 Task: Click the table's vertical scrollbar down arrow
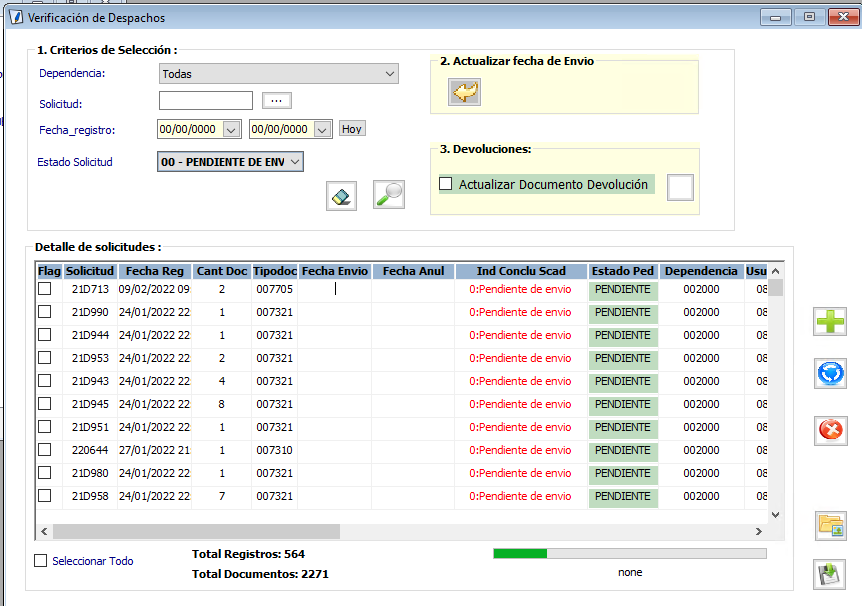click(x=775, y=515)
